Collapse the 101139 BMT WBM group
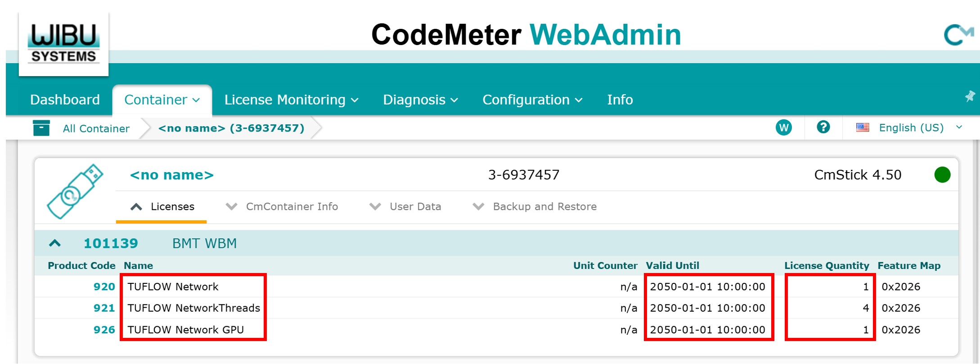 pos(55,243)
